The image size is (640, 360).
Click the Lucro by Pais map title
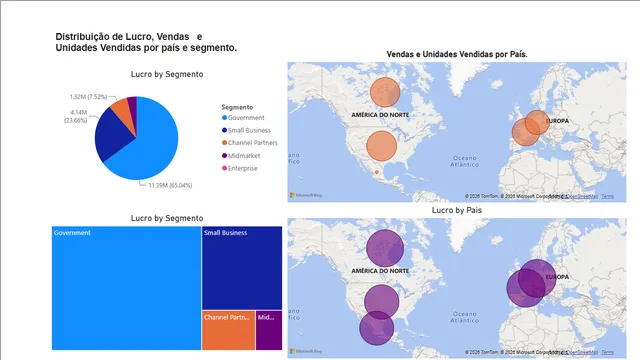click(457, 210)
